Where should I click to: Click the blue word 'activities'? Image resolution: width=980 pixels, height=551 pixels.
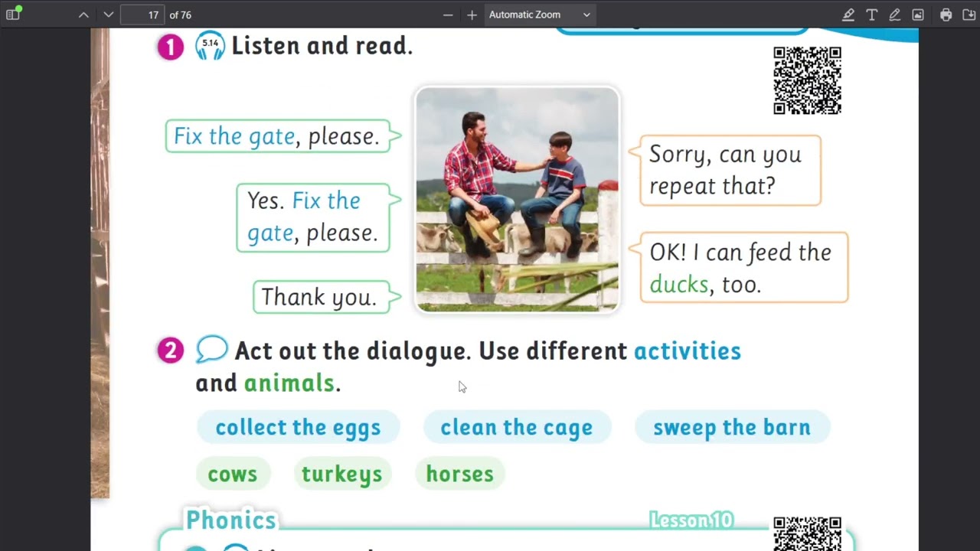[688, 350]
